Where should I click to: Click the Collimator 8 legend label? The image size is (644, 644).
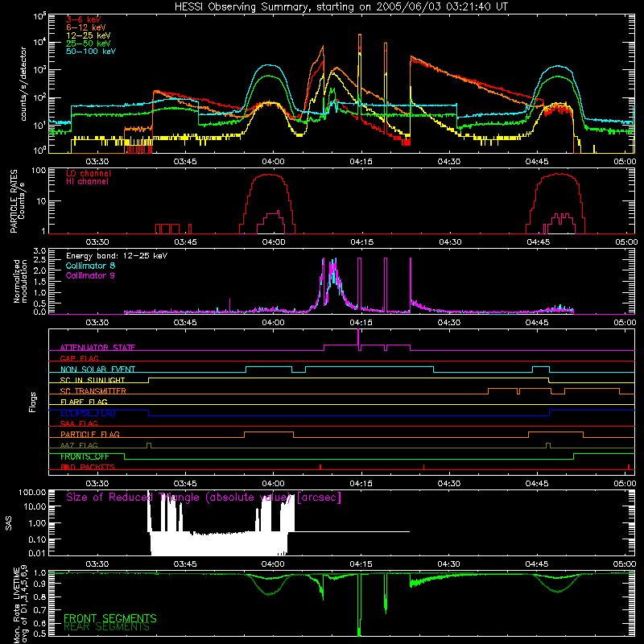click(90, 266)
